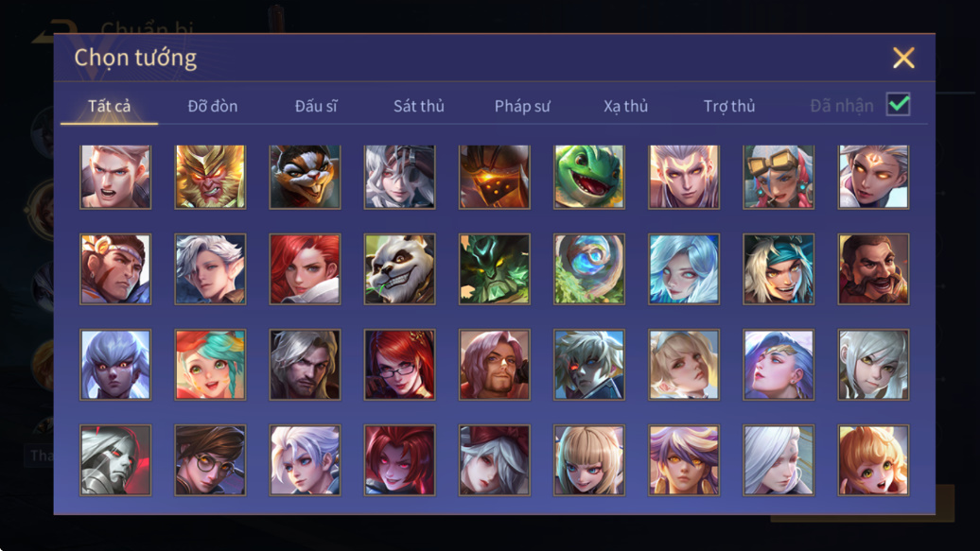Select the red-haired hero with glasses

click(399, 364)
